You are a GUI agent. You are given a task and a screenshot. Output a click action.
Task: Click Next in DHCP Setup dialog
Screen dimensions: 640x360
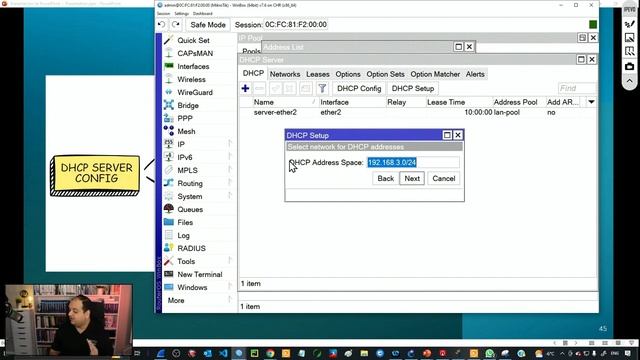[x=412, y=179]
